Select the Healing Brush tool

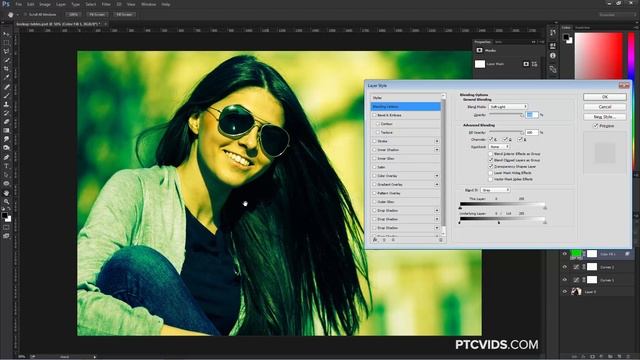pos(6,87)
